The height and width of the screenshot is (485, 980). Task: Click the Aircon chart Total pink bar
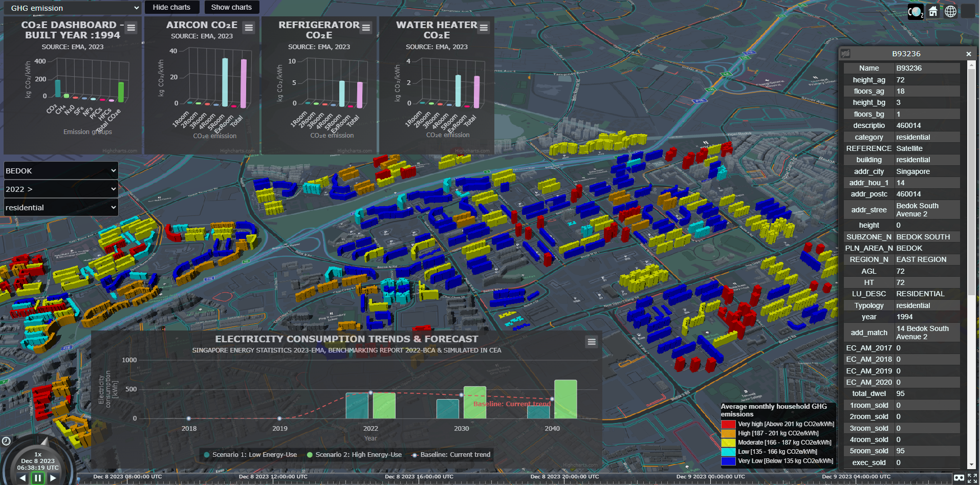(x=244, y=83)
